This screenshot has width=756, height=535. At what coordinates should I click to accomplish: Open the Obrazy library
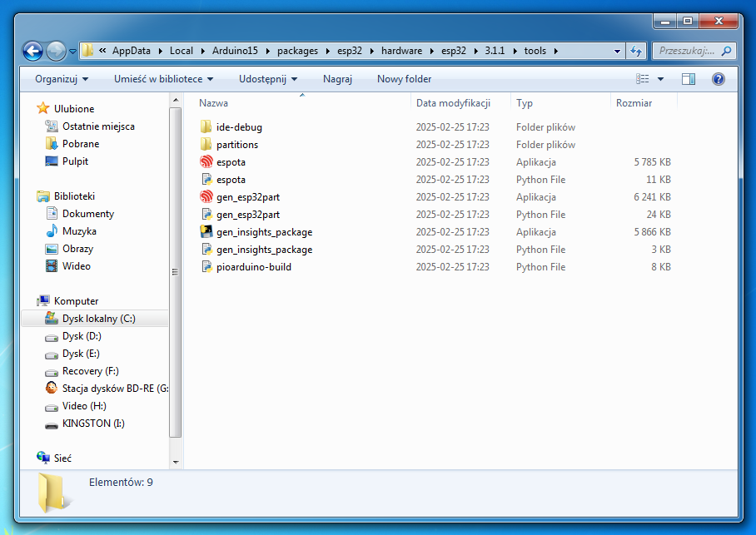[77, 249]
